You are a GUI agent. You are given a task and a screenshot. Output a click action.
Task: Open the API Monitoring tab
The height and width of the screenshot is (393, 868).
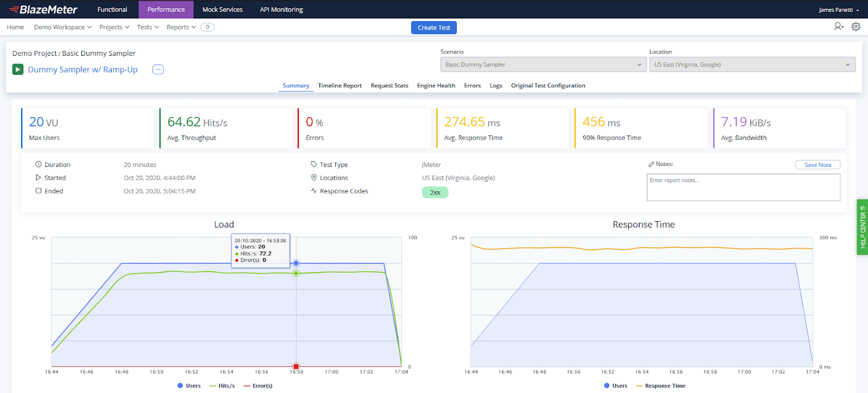pos(282,9)
